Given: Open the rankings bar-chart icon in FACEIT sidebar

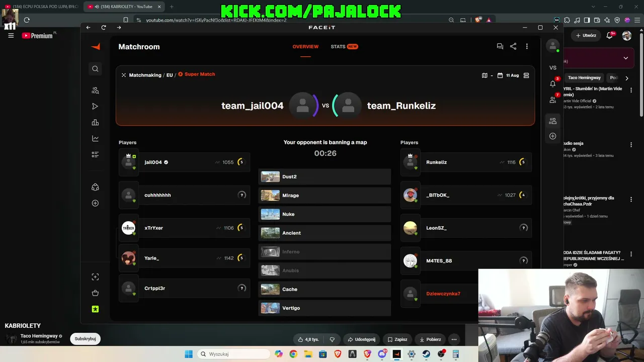Looking at the screenshot, I should click(95, 123).
